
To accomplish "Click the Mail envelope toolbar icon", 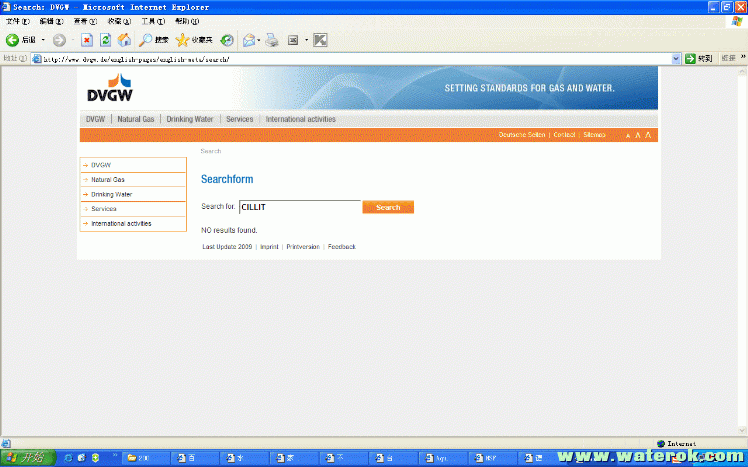I will (249, 40).
